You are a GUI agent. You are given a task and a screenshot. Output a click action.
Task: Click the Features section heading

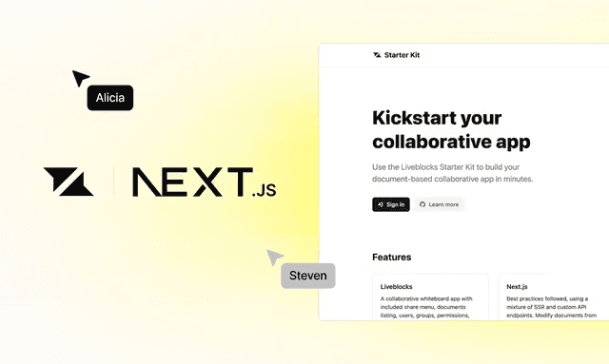click(391, 257)
